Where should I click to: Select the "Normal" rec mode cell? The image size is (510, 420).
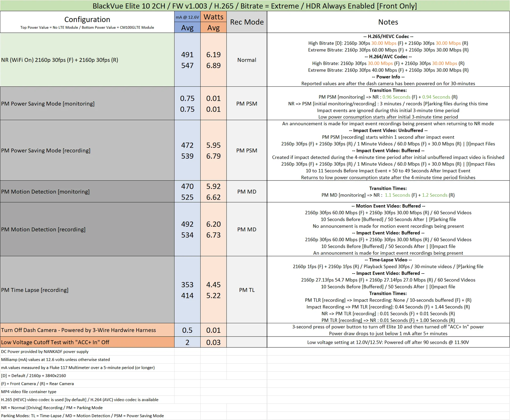(247, 60)
